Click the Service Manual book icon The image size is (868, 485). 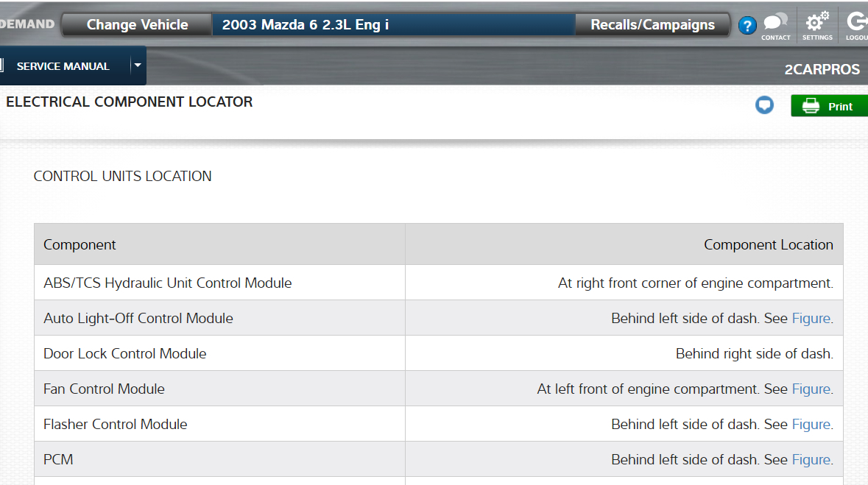pyautogui.click(x=2, y=66)
